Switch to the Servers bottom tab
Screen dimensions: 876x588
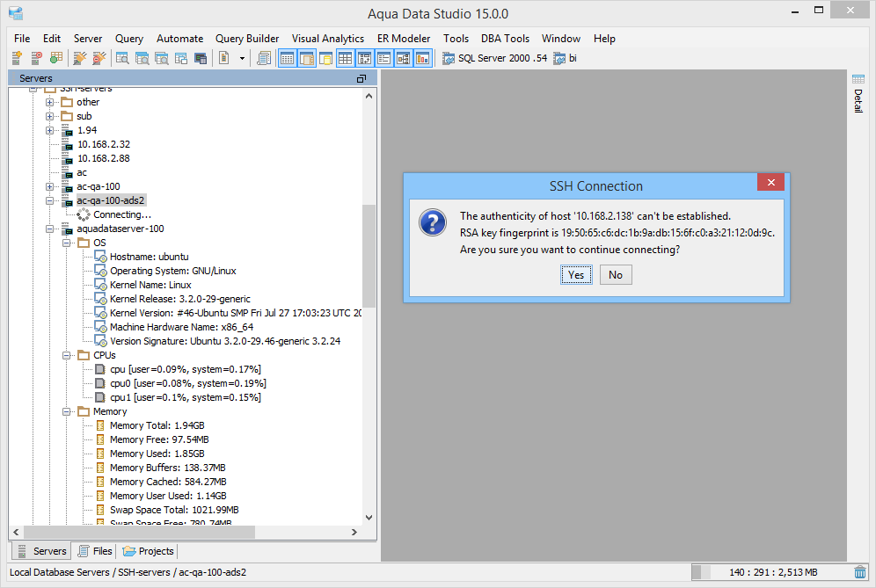(42, 551)
